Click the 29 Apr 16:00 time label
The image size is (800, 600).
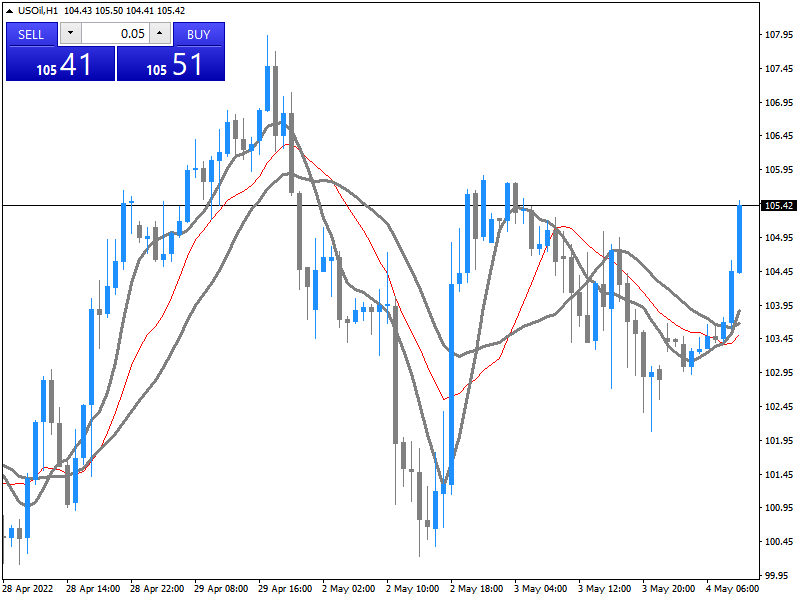(284, 589)
